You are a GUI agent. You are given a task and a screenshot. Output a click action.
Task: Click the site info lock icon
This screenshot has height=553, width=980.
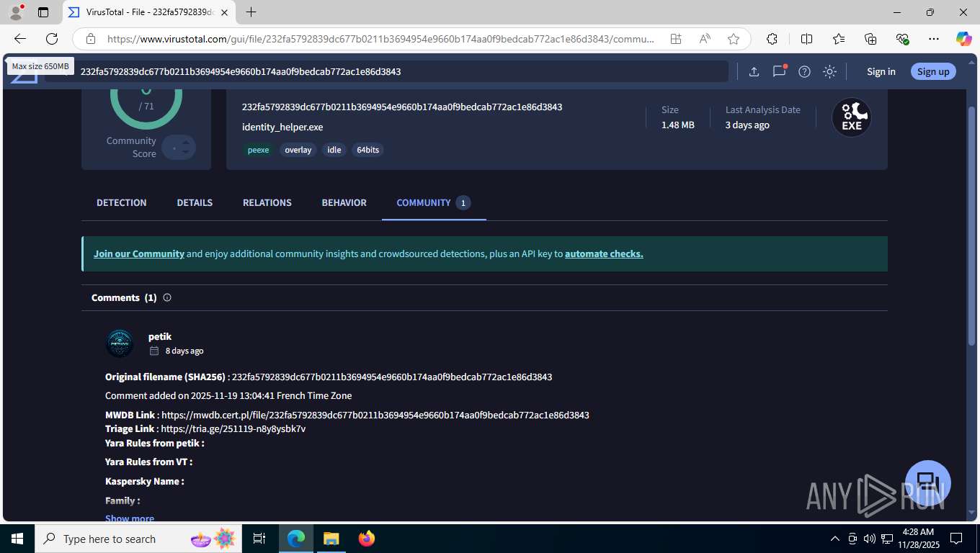pyautogui.click(x=91, y=39)
